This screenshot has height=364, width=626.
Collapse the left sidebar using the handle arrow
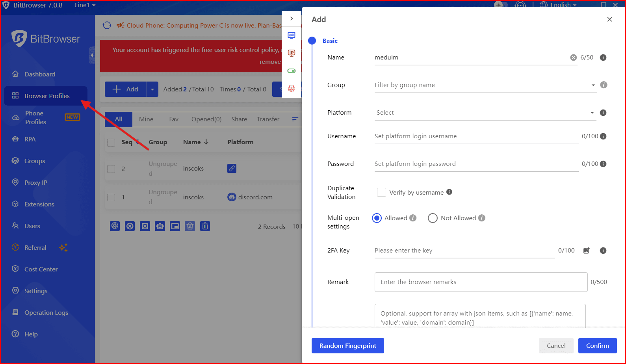tap(92, 56)
